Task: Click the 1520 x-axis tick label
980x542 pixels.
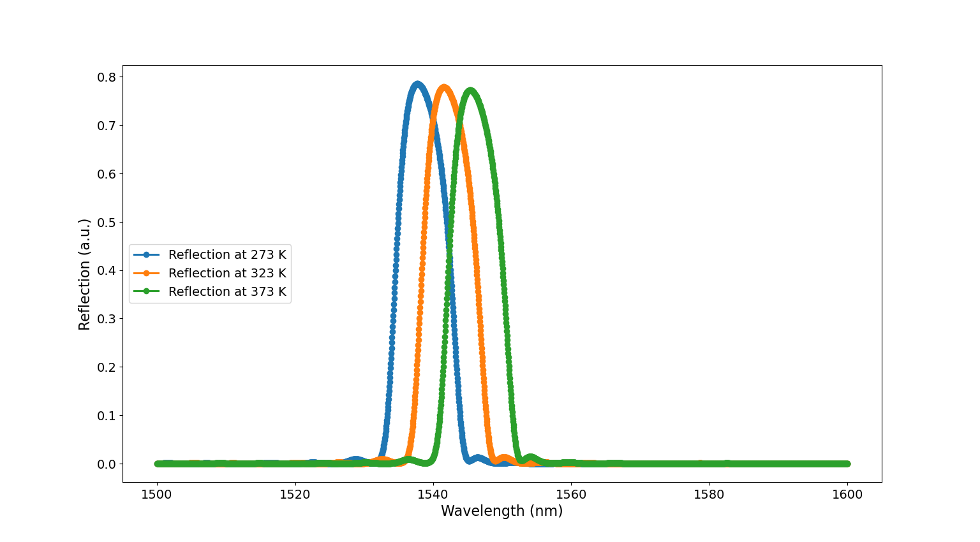Action: [x=295, y=495]
